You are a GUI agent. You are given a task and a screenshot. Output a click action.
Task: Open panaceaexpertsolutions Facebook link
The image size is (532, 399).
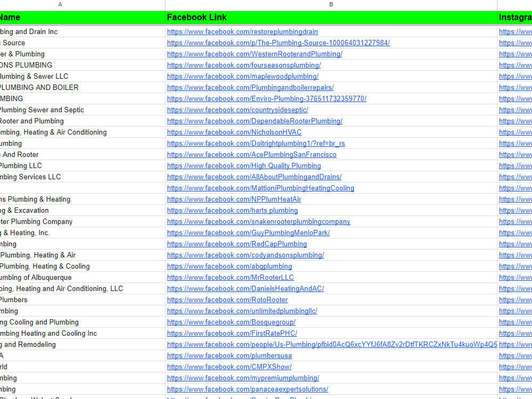(248, 390)
